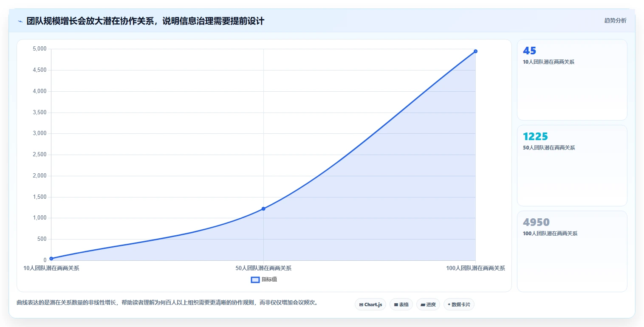
Task: Click the 指标值 legend label
Action: click(269, 279)
